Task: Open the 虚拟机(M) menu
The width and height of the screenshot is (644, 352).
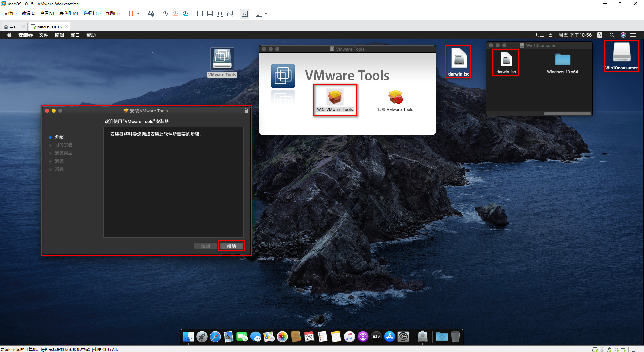Action: click(68, 13)
